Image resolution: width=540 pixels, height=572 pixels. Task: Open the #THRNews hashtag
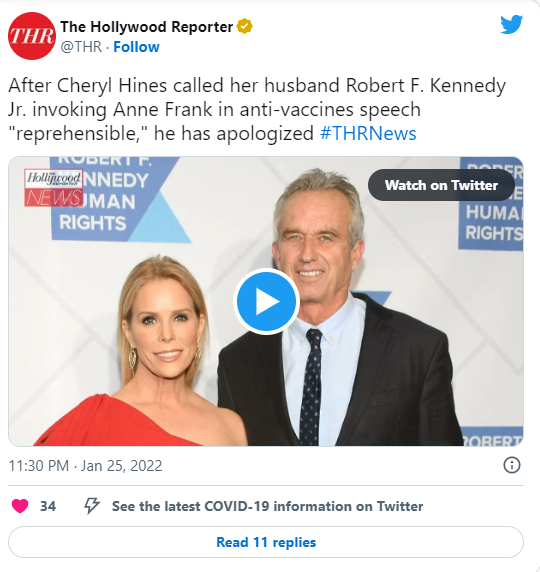click(368, 133)
